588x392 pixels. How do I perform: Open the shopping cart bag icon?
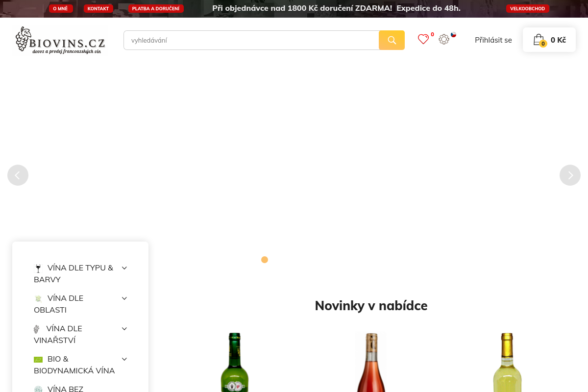pos(539,39)
